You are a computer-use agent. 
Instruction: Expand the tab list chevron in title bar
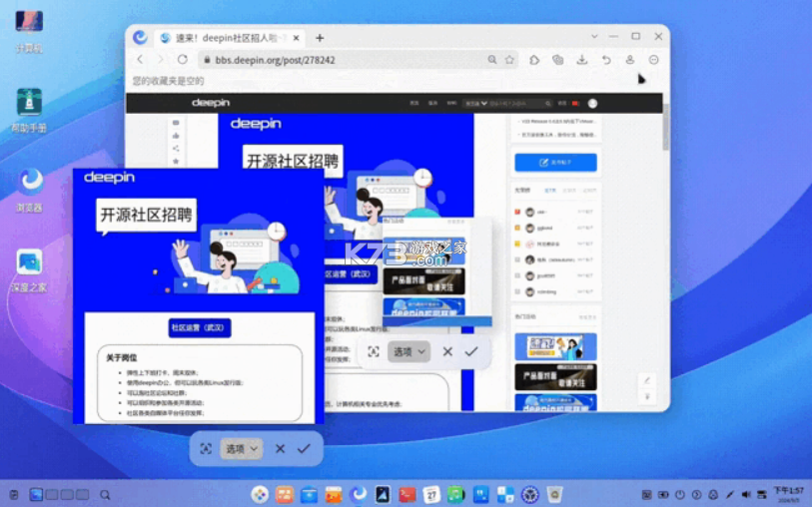(594, 36)
